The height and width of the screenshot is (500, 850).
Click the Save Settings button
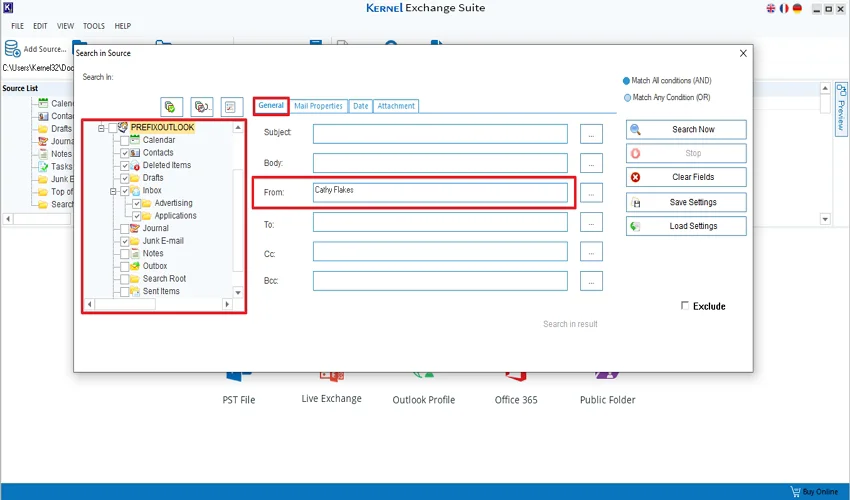tap(686, 202)
